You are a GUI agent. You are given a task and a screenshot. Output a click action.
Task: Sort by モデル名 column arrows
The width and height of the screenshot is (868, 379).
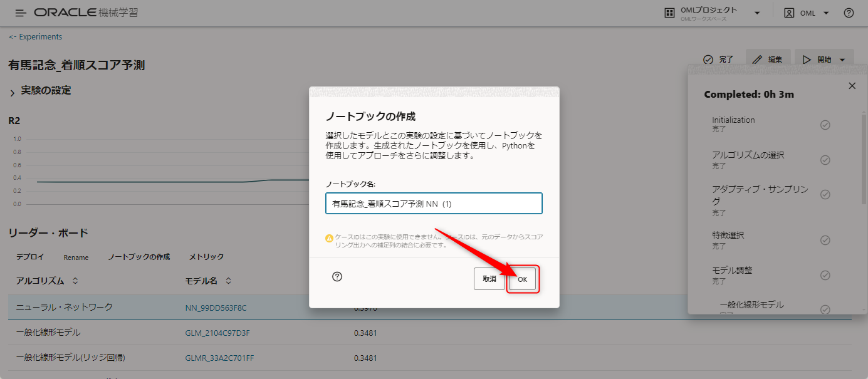[229, 281]
